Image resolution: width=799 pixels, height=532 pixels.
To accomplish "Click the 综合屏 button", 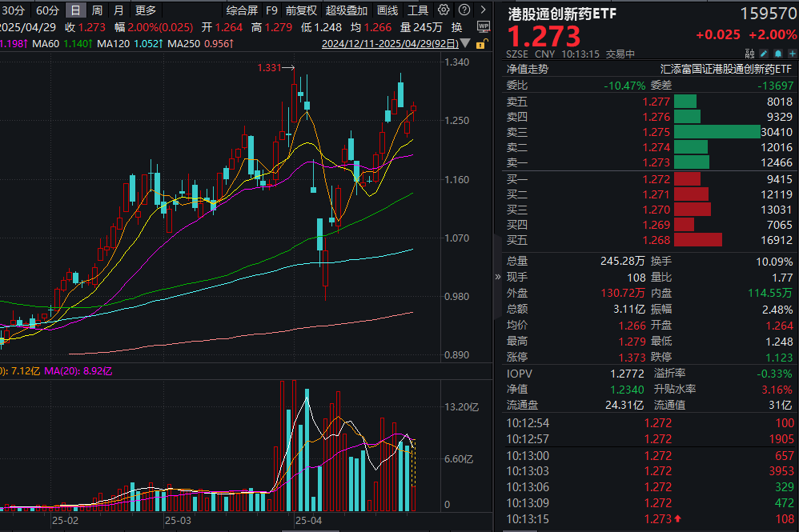I will 242,10.
